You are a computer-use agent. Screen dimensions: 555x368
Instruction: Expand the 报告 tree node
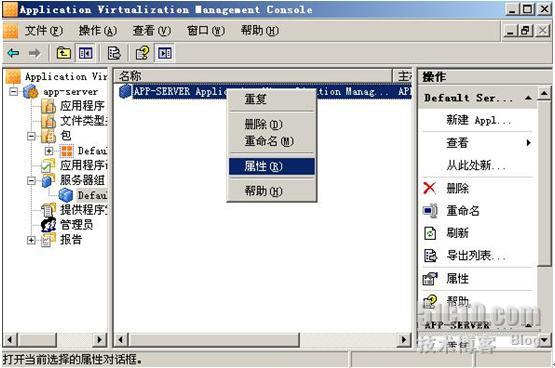click(x=32, y=240)
